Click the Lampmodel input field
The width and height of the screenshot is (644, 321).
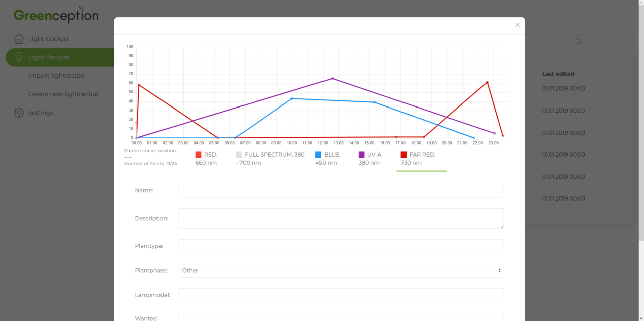(x=341, y=295)
